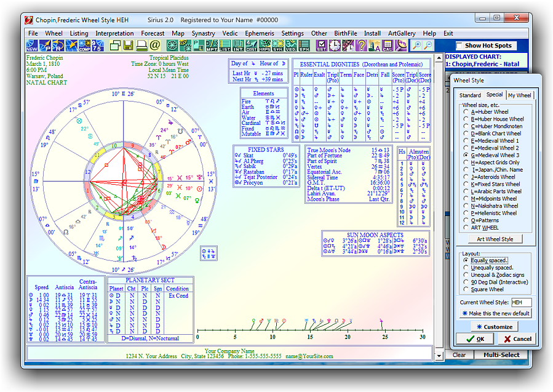Click the Clear button
This screenshot has width=553, height=392.
(459, 355)
